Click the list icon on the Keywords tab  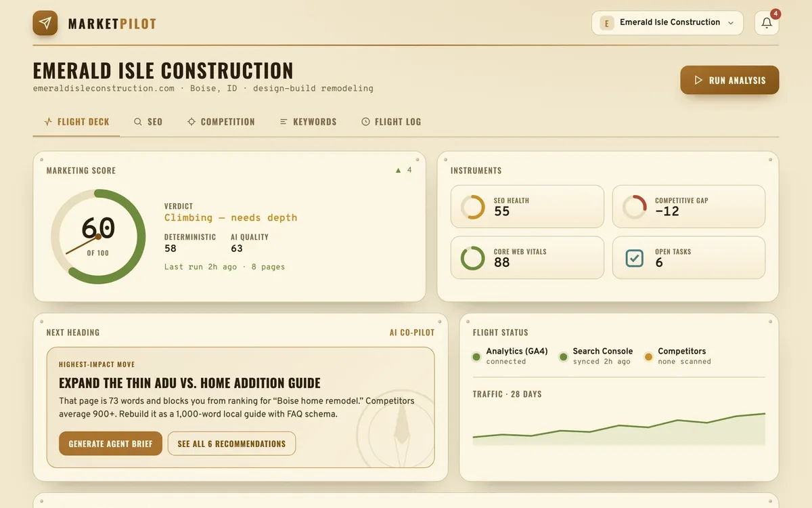[x=284, y=122]
